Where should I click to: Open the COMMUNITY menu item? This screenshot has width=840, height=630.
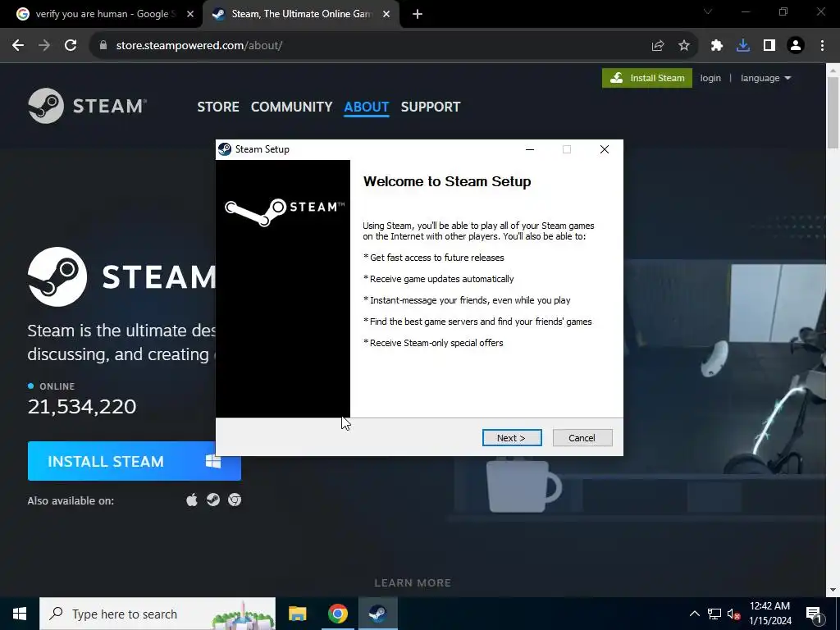point(291,107)
